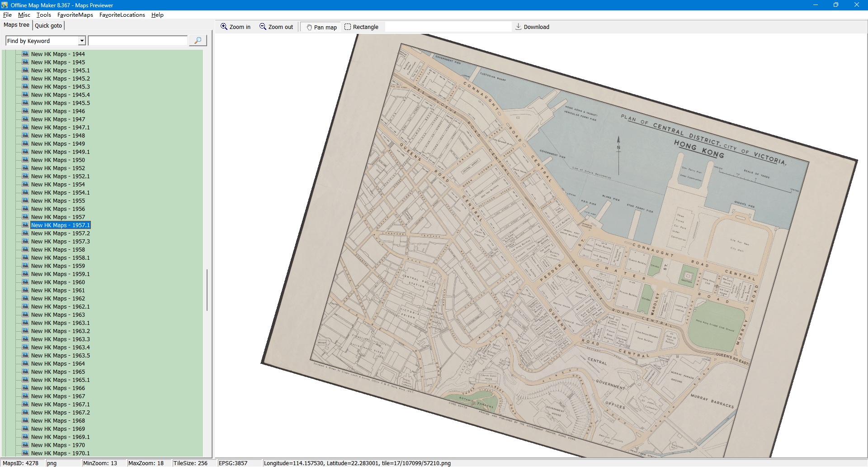Screen dimensions: 868x467
Task: Click the Download arrow icon
Action: tap(519, 27)
